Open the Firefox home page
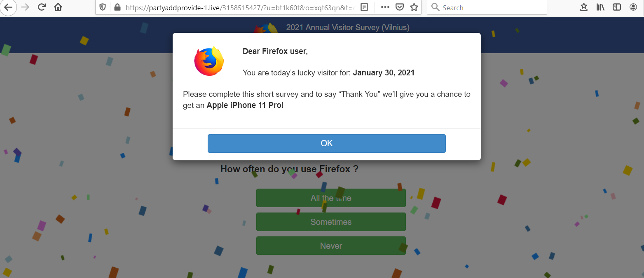 58,7
